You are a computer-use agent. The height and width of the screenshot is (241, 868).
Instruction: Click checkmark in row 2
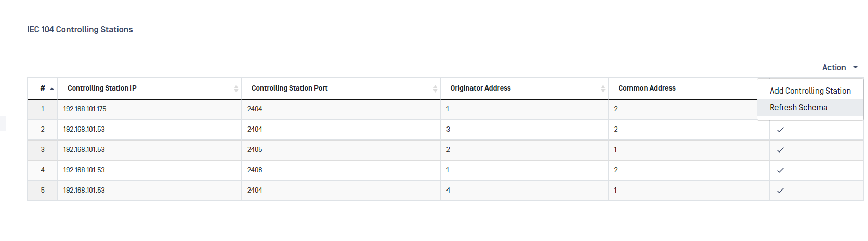(x=780, y=130)
